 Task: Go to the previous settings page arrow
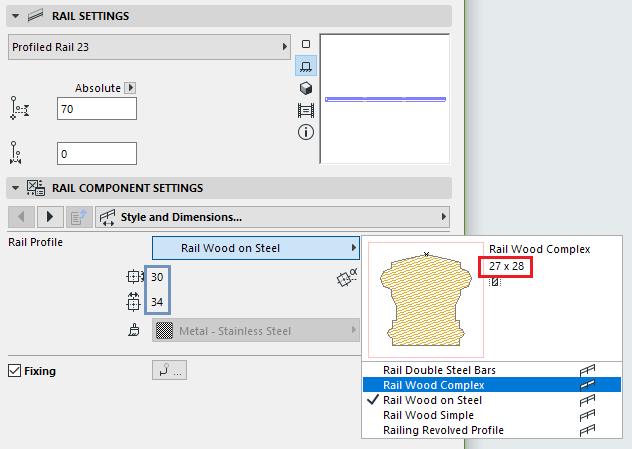point(21,217)
